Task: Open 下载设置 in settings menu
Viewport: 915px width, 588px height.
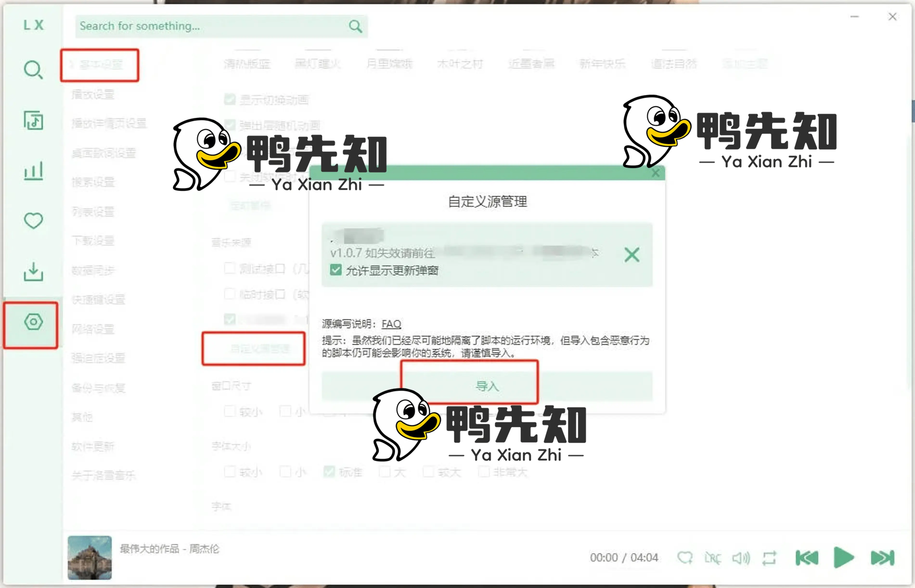Action: click(93, 240)
